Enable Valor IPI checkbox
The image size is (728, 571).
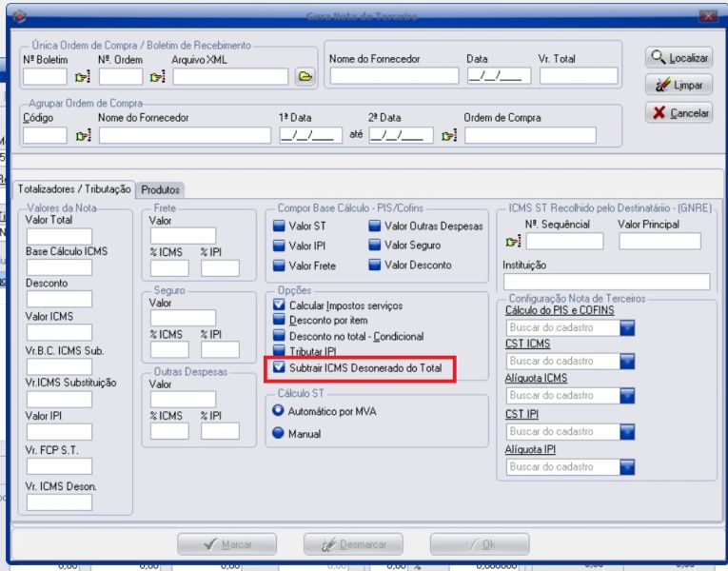[x=279, y=246]
